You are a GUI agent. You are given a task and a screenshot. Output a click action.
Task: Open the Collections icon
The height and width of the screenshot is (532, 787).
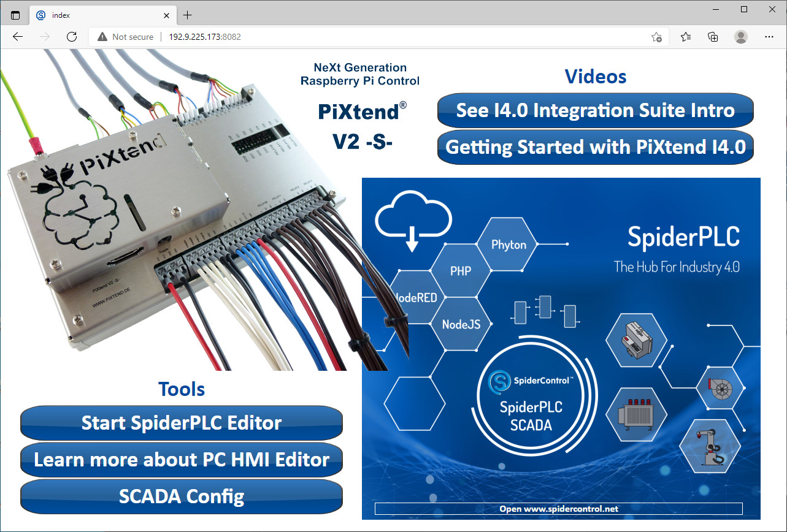713,37
